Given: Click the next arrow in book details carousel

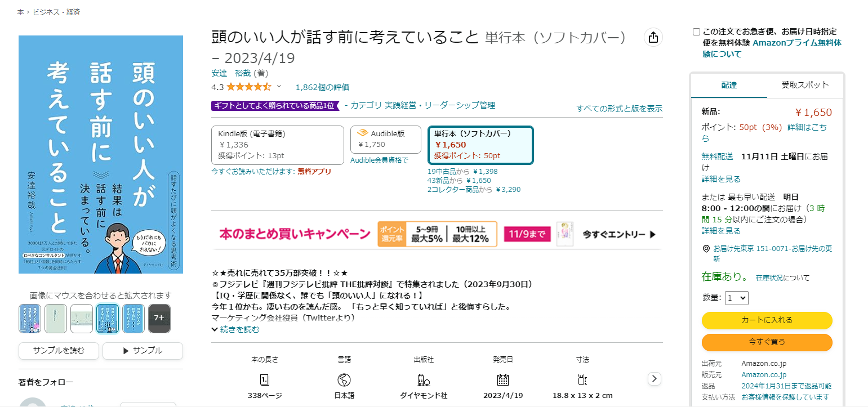Looking at the screenshot, I should tap(654, 378).
